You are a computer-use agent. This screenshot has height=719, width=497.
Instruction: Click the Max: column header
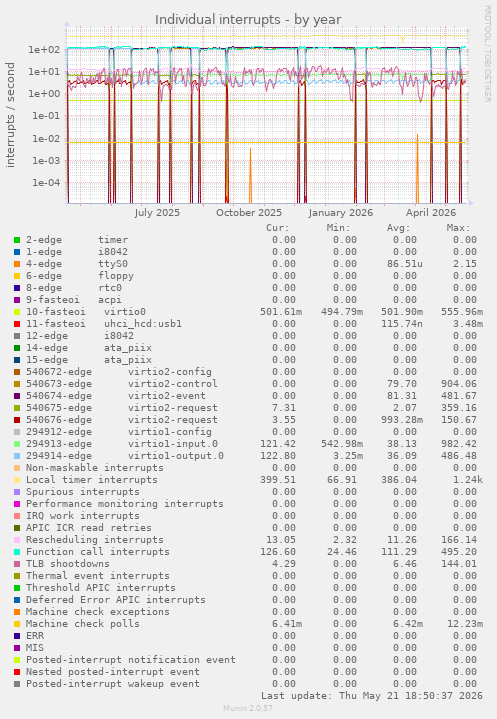[x=458, y=228]
